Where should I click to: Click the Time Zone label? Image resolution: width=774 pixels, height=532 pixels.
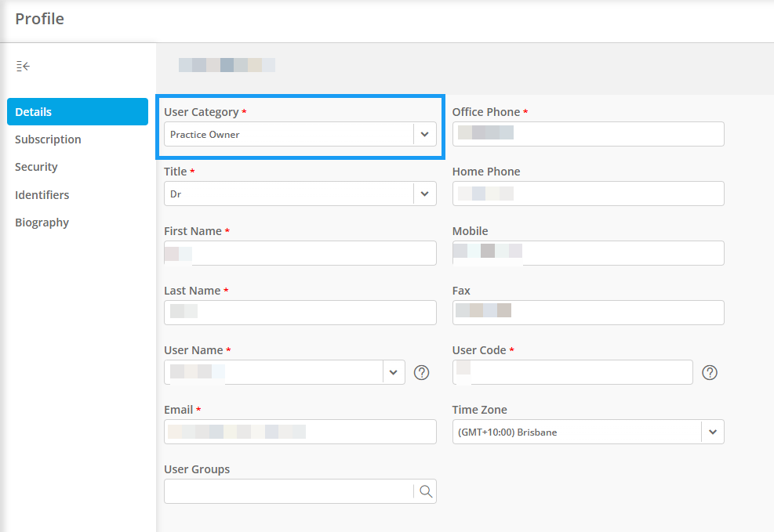(x=480, y=410)
